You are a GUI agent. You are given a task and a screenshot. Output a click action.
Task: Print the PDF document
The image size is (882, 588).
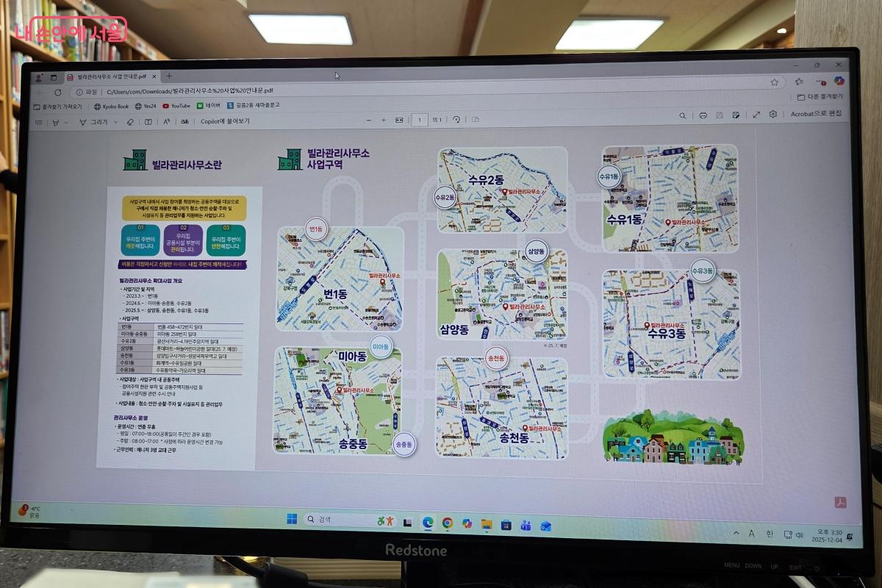pyautogui.click(x=703, y=115)
